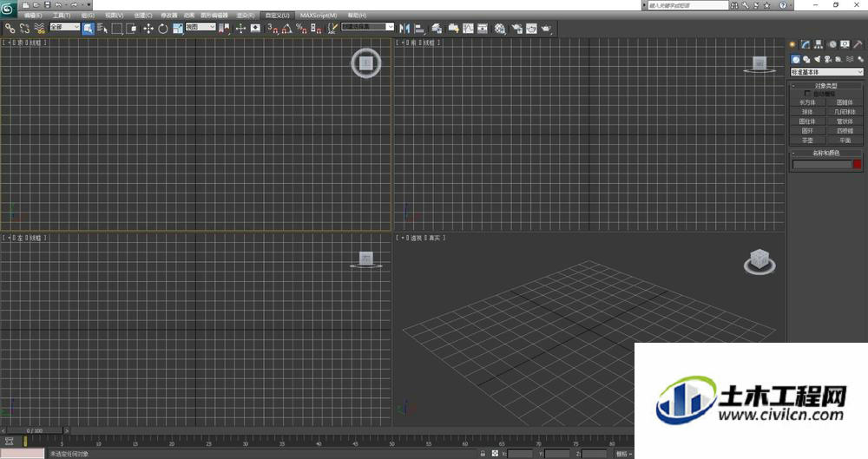The height and width of the screenshot is (459, 868).
Task: Select the Rotate tool
Action: pos(163,29)
